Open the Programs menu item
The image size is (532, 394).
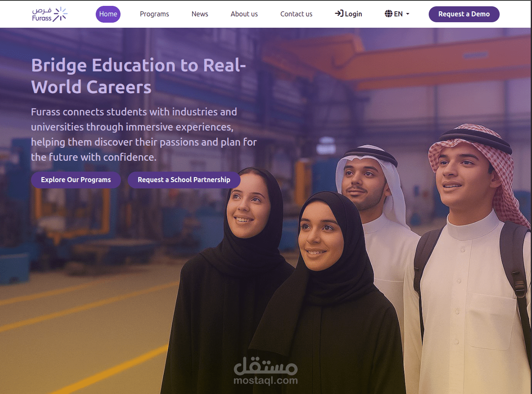pos(155,14)
